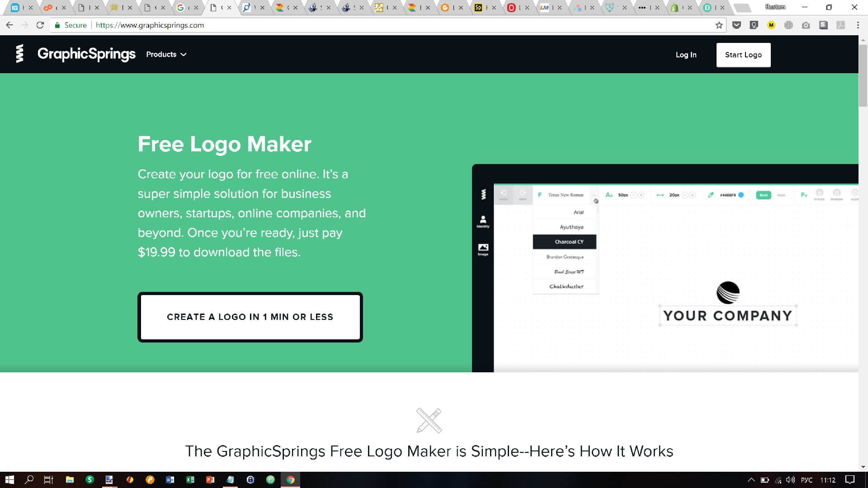Show hidden system tray icons
Image resolution: width=868 pixels, height=488 pixels.
(x=751, y=480)
